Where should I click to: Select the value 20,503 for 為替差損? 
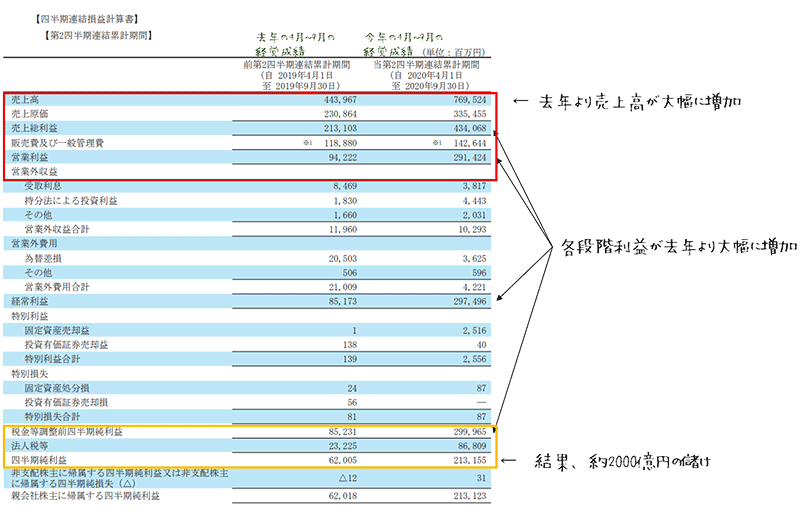[x=343, y=258]
